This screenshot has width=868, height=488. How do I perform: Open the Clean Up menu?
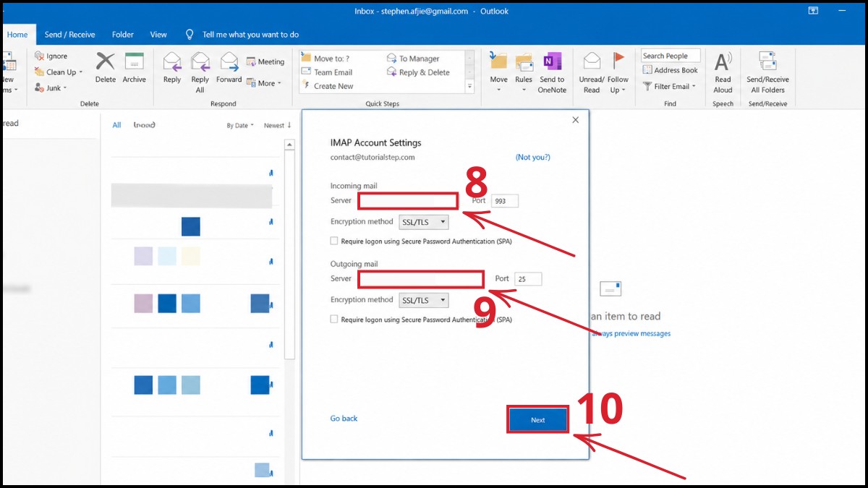(x=59, y=72)
